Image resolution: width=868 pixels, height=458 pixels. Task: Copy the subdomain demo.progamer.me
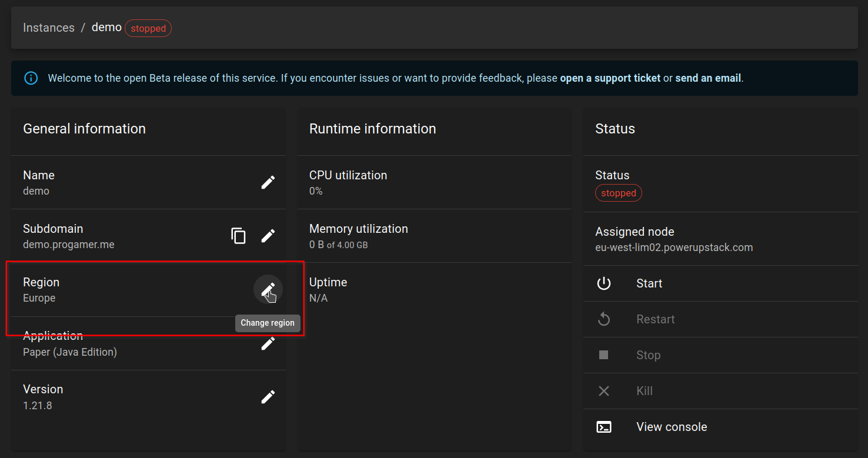(238, 236)
